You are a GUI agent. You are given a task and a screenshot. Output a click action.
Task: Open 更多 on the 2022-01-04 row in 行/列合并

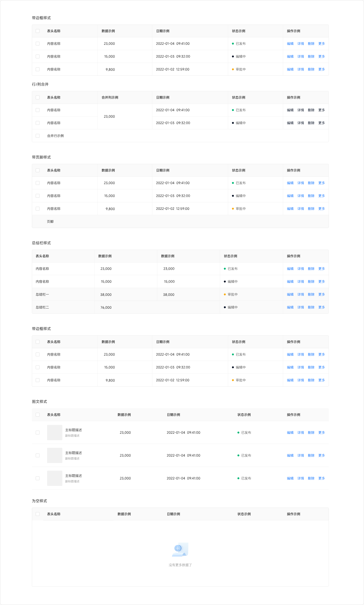[321, 110]
